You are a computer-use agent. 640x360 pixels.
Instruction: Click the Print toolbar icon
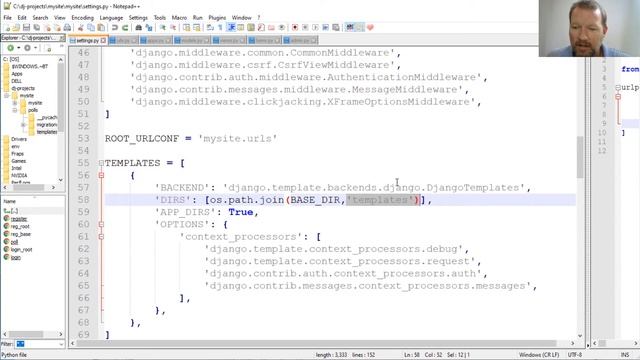click(x=68, y=28)
